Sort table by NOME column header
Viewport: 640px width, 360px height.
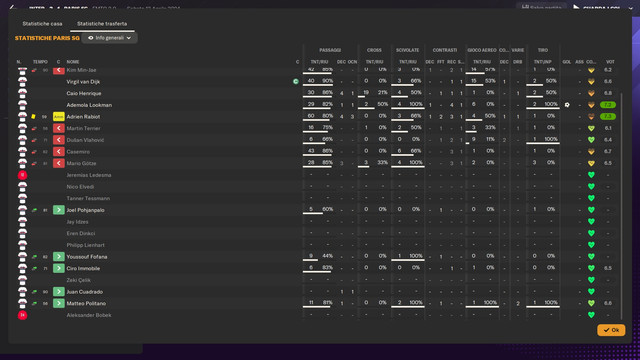73,62
